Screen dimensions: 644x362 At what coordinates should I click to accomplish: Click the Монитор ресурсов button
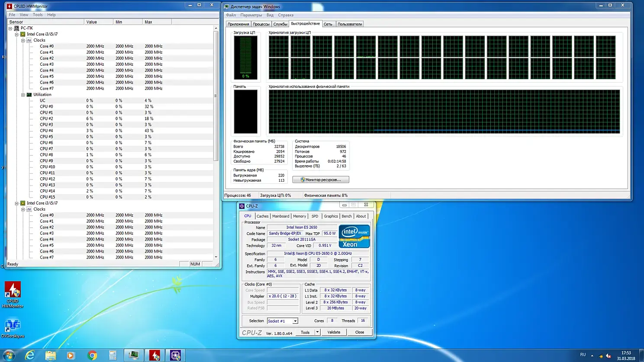(x=321, y=179)
